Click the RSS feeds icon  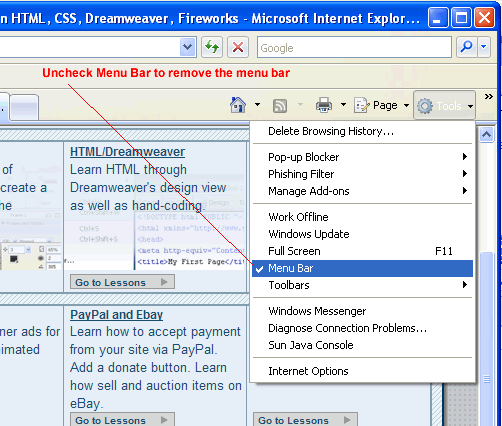pyautogui.click(x=280, y=106)
